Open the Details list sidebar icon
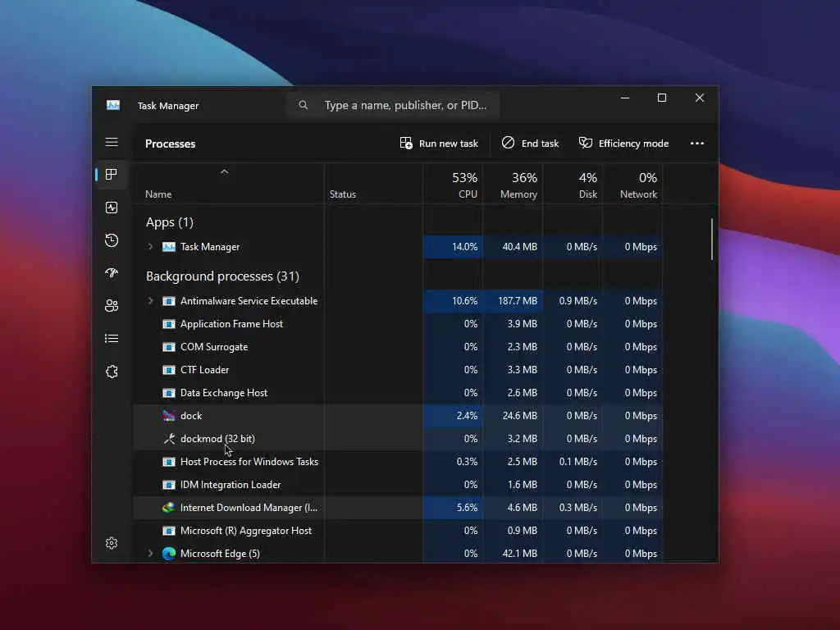This screenshot has height=630, width=840. [x=112, y=339]
